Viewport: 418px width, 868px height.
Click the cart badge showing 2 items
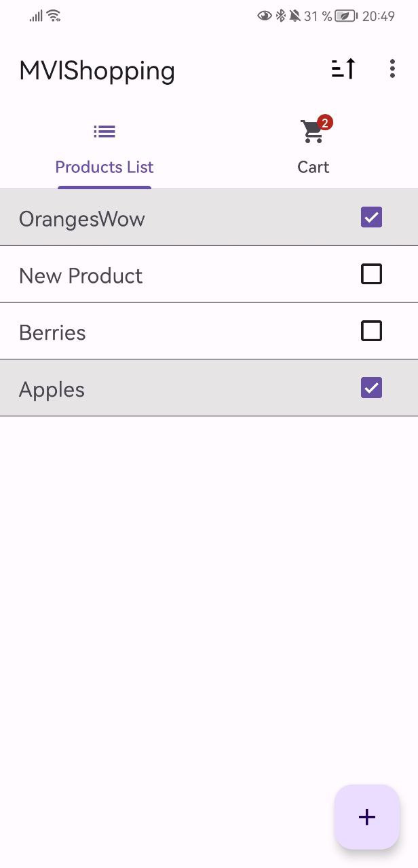click(x=324, y=123)
